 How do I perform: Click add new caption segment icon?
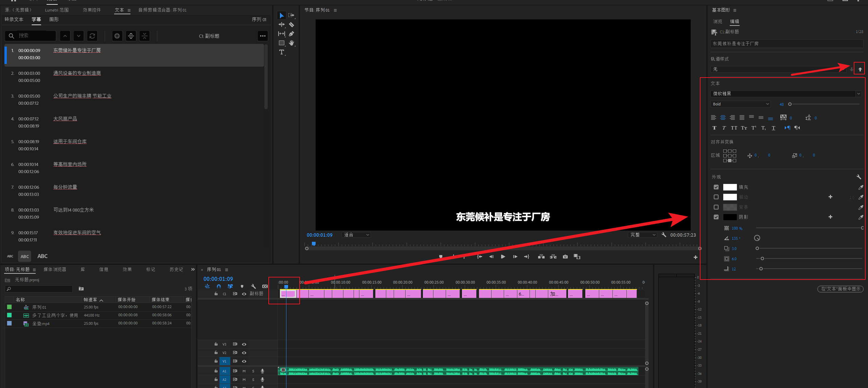(x=117, y=36)
